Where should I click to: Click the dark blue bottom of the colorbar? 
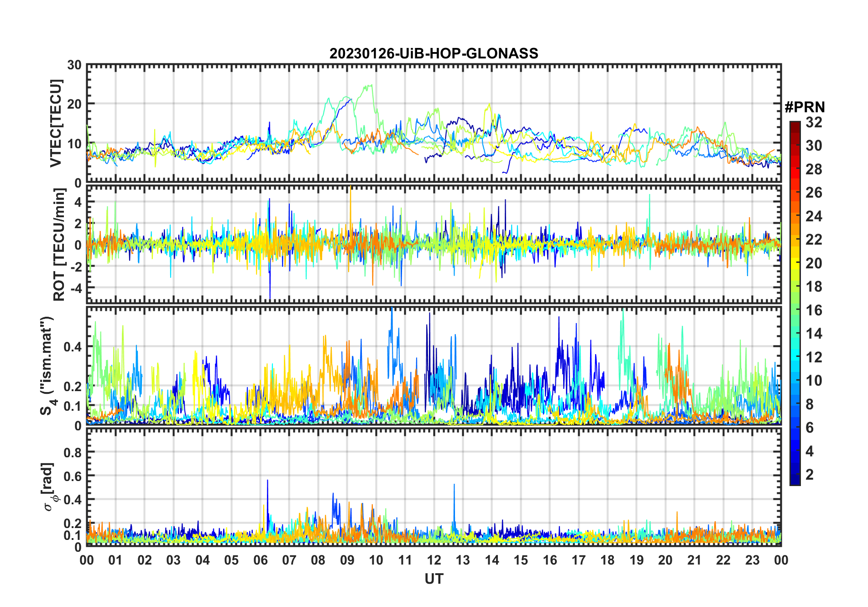coord(795,481)
